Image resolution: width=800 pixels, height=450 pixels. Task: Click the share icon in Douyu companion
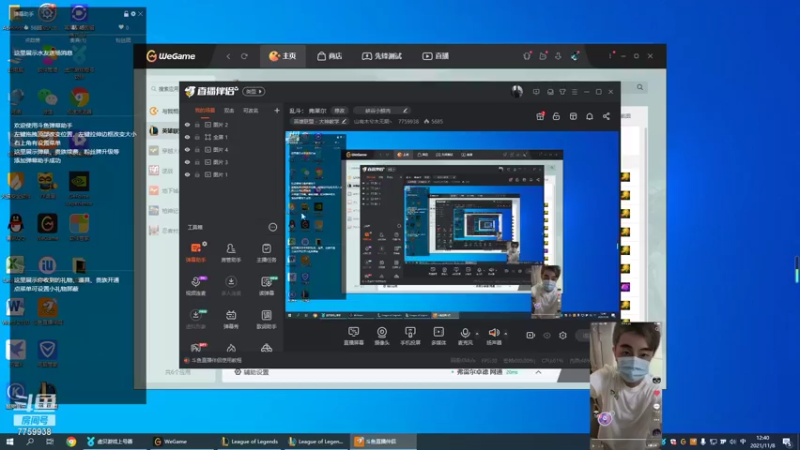click(x=606, y=116)
